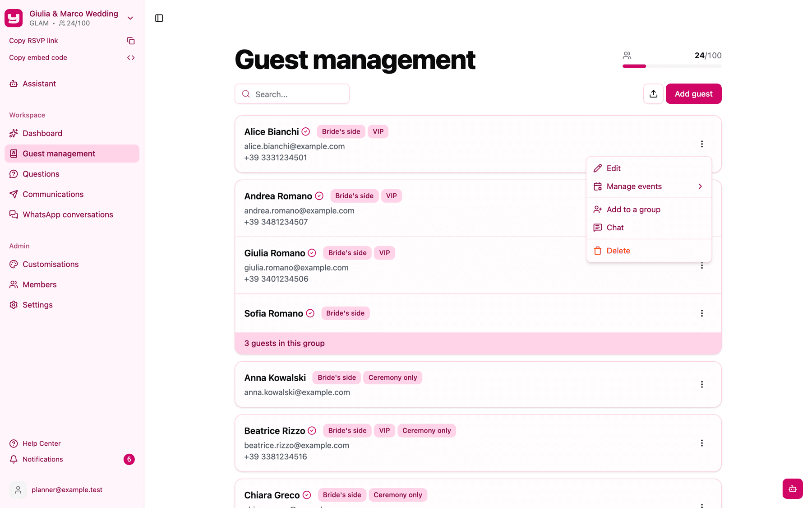This screenshot has width=812, height=508.
Task: Click the Bride's side tag on Sofia Romano
Action: (x=345, y=313)
